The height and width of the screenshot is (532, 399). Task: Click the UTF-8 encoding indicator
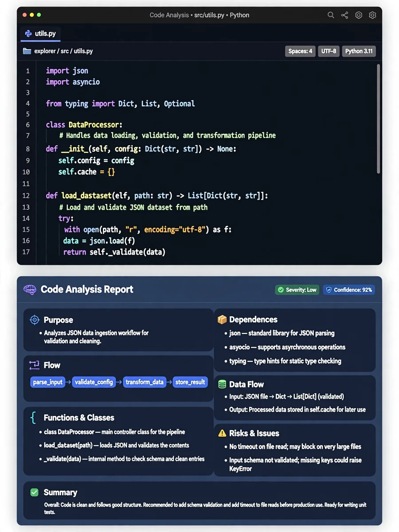(329, 51)
